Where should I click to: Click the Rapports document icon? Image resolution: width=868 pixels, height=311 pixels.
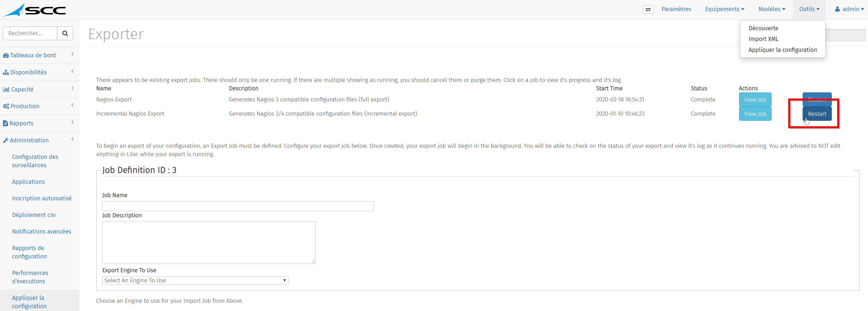[5, 123]
